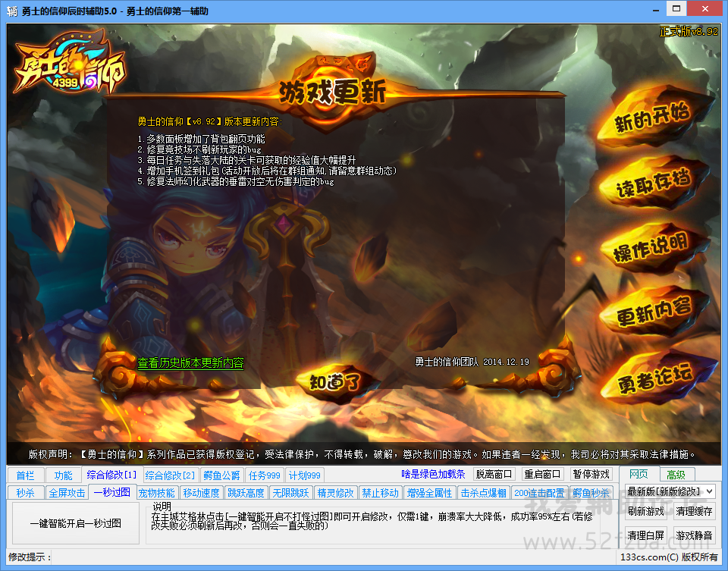
Task: Click the 啥是绿色加载条 help link
Action: tap(433, 474)
